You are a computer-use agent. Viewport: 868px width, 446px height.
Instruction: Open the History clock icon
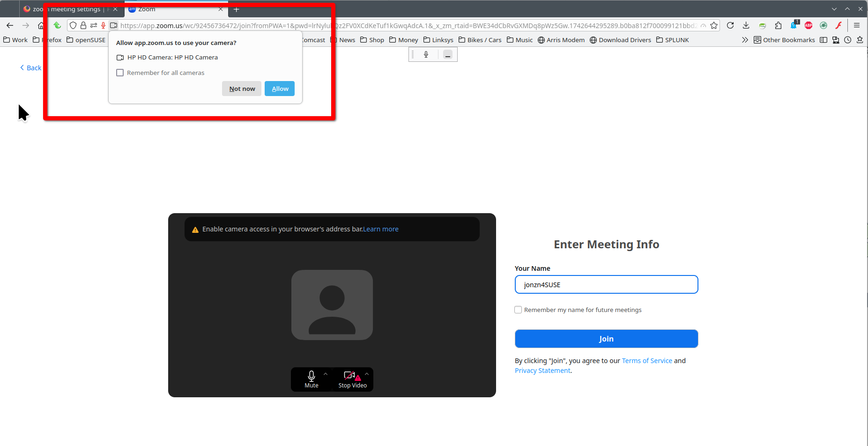pyautogui.click(x=848, y=40)
